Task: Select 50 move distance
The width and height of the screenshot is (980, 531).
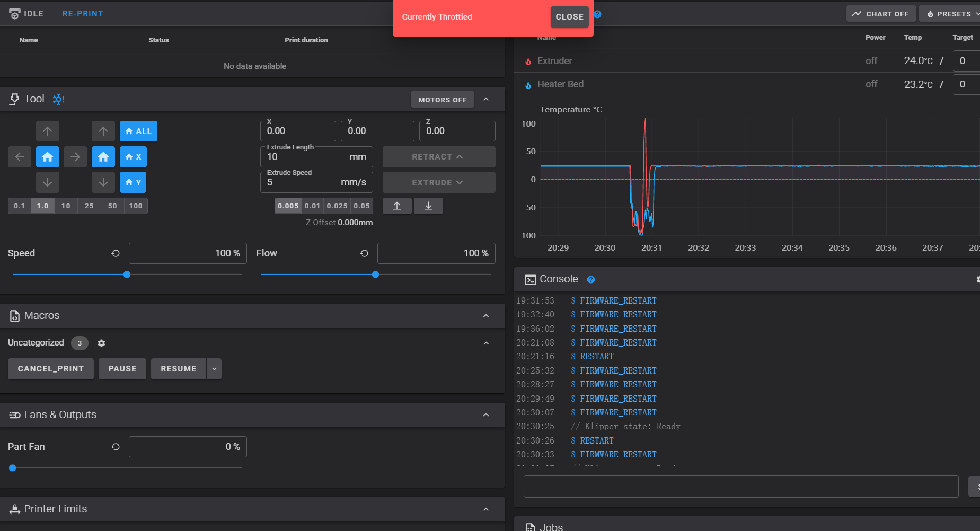Action: click(112, 206)
